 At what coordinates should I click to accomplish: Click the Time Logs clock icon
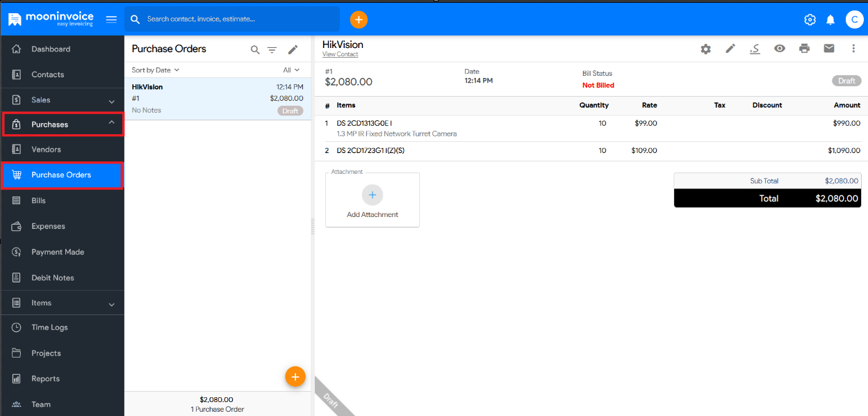pos(17,327)
